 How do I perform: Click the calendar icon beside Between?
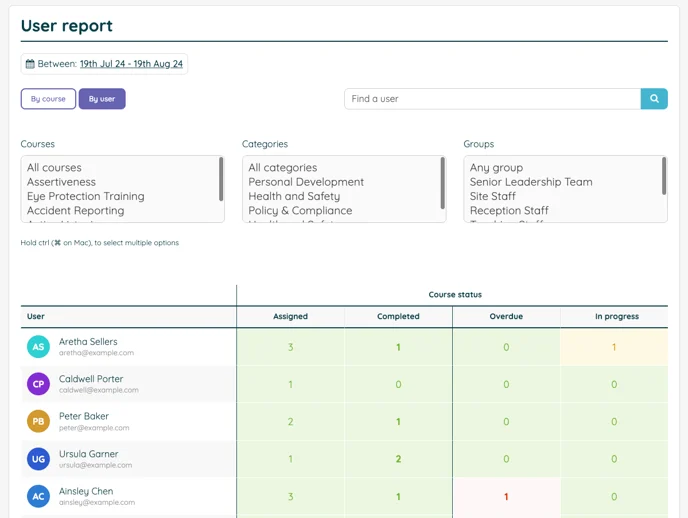(x=30, y=64)
